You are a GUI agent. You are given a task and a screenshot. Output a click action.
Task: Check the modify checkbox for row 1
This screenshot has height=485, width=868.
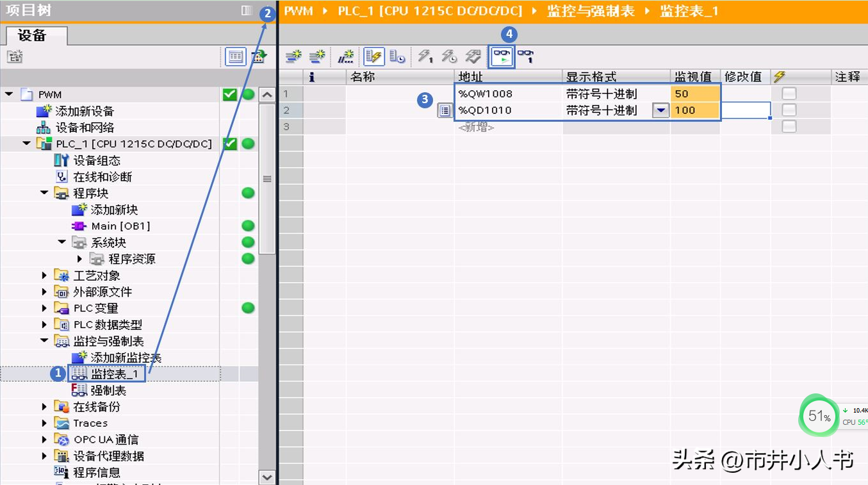[789, 94]
